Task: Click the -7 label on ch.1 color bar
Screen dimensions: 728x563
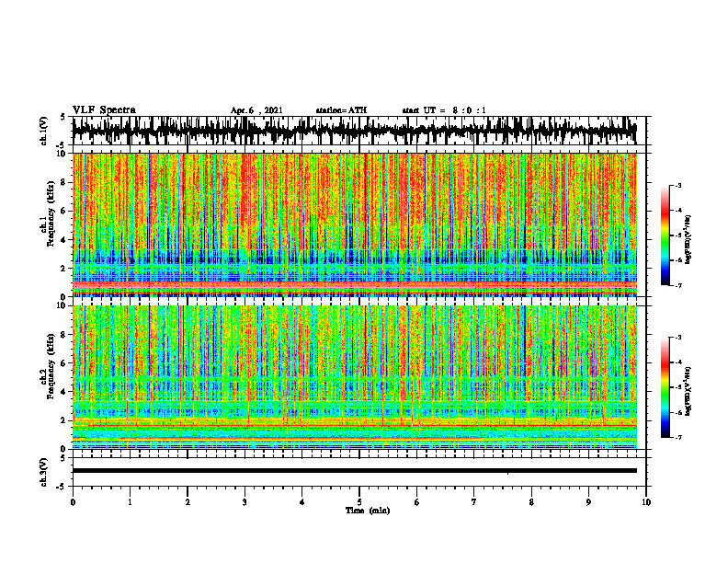Action: tap(678, 285)
